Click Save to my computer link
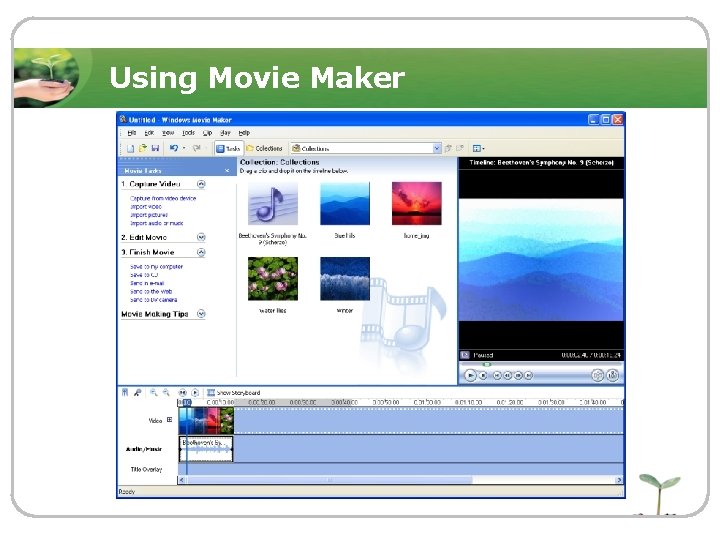The image size is (720, 540). point(156,267)
